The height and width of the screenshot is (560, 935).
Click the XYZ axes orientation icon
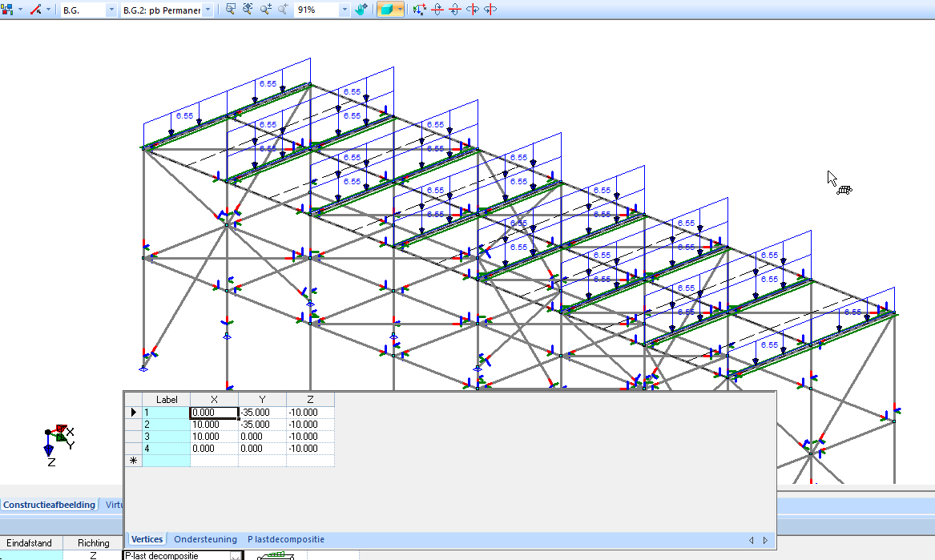pos(419,10)
